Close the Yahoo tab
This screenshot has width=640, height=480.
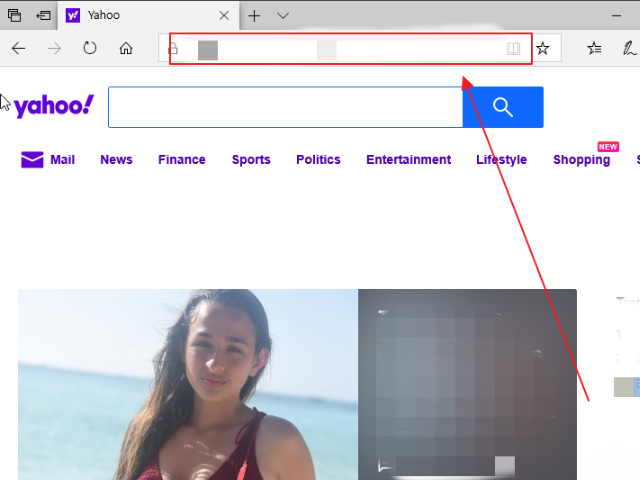(224, 15)
